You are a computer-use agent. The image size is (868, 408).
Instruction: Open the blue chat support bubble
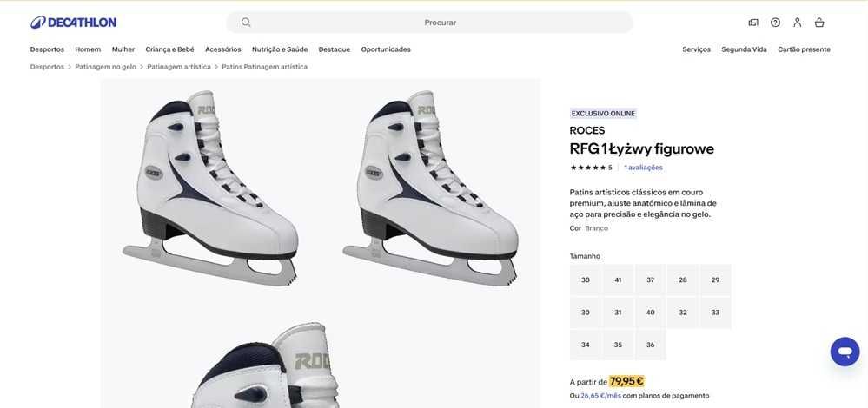point(845,352)
